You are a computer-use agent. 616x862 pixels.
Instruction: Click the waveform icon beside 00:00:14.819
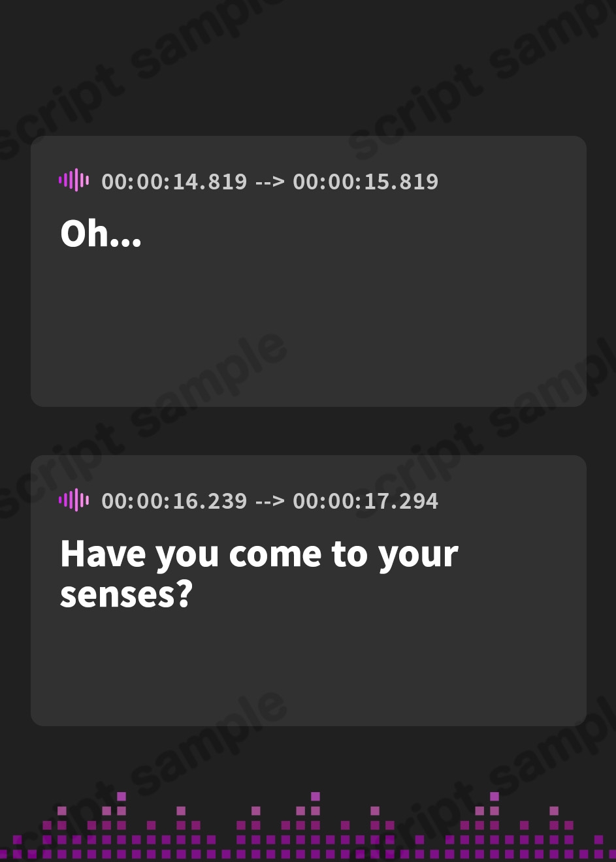click(x=74, y=180)
